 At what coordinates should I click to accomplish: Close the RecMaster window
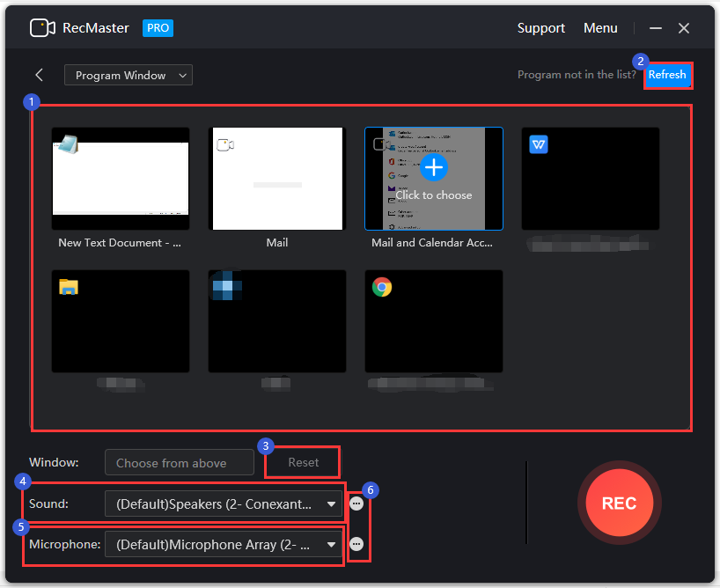pyautogui.click(x=684, y=28)
